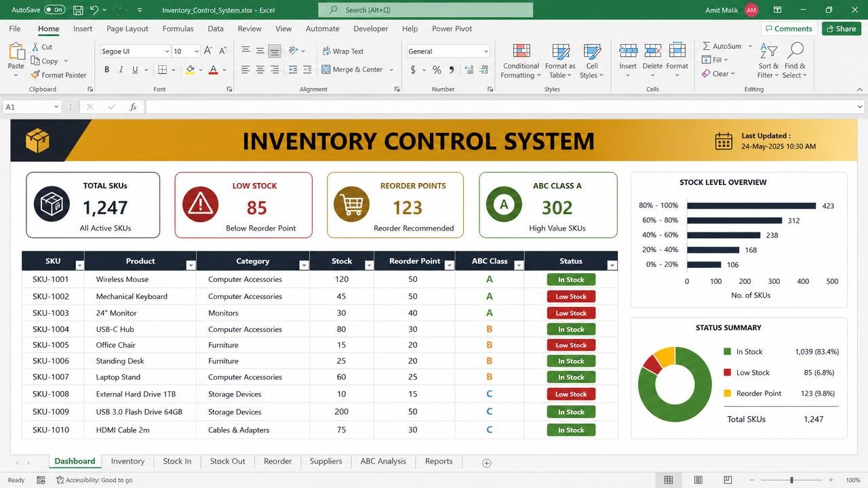868x488 pixels.
Task: Click Percent Style icon
Action: pos(437,70)
